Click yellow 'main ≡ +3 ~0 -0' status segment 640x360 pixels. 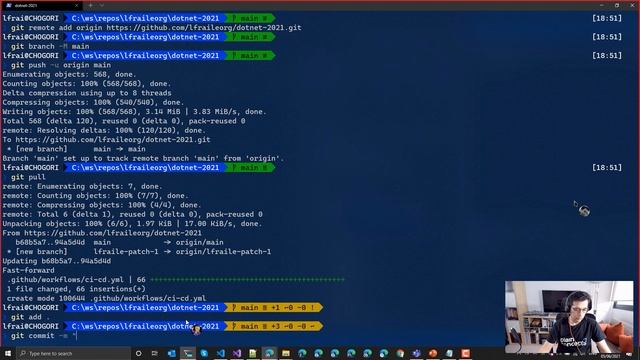[273, 327]
